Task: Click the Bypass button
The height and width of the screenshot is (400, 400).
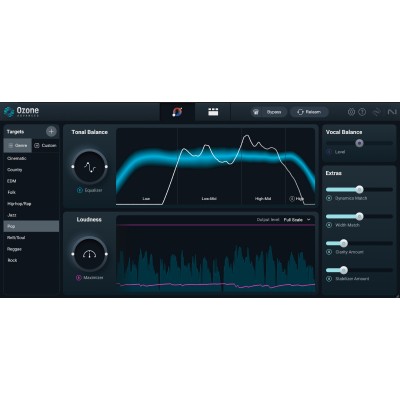Action: tap(269, 112)
